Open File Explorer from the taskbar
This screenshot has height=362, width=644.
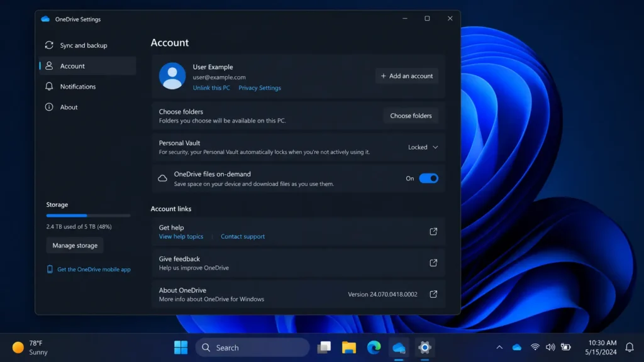349,348
